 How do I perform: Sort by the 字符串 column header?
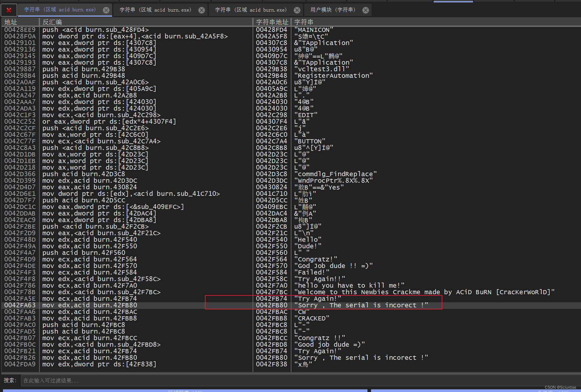click(304, 22)
